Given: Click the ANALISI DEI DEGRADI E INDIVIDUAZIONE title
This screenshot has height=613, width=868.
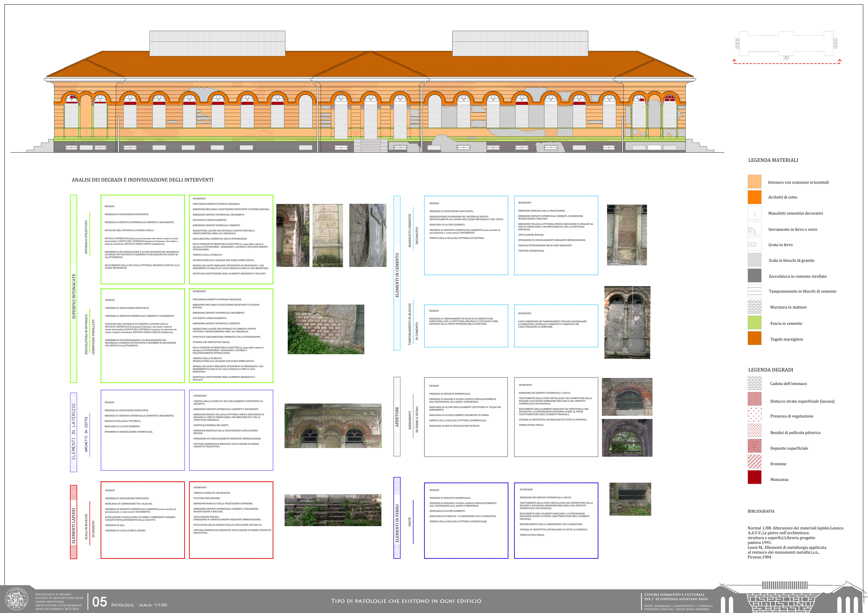Looking at the screenshot, I should pyautogui.click(x=142, y=180).
